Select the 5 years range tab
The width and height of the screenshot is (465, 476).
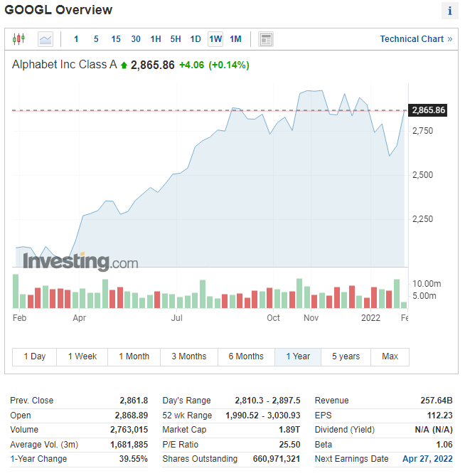(346, 356)
